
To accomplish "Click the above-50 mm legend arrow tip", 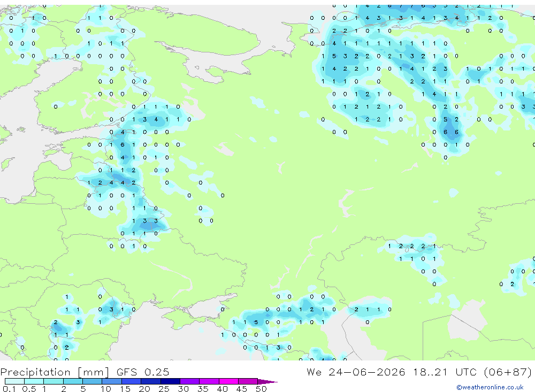I will [x=268, y=382].
